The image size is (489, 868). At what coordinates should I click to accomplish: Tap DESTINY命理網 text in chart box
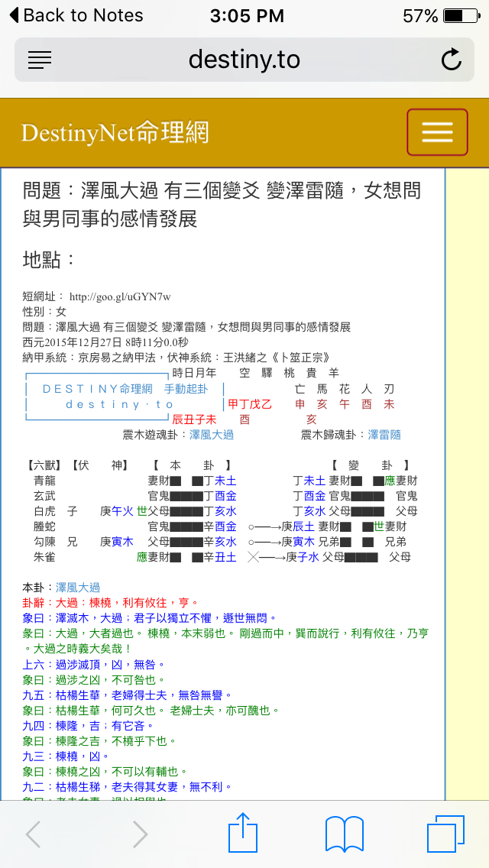(x=97, y=389)
